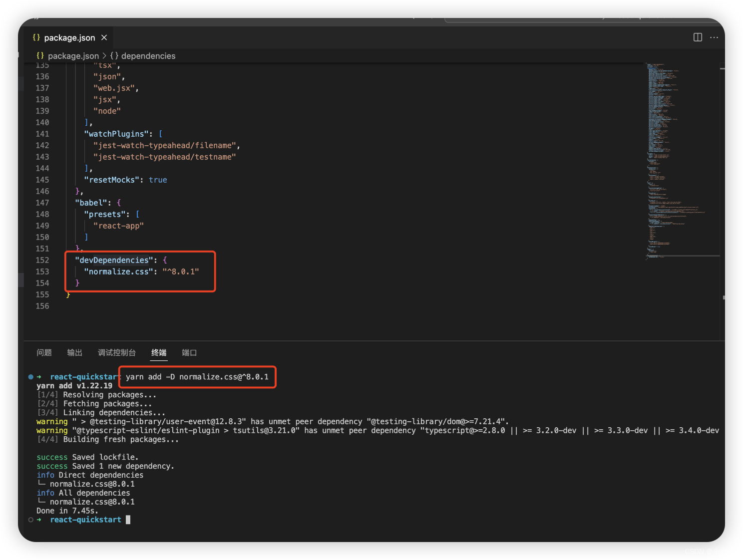Click the last react-quickstart terminal prompt
Image resolution: width=743 pixels, height=560 pixels.
85,520
